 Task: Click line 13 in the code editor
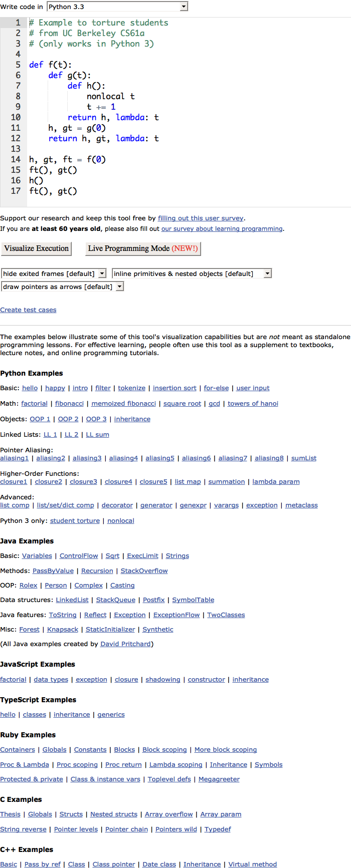point(175,149)
